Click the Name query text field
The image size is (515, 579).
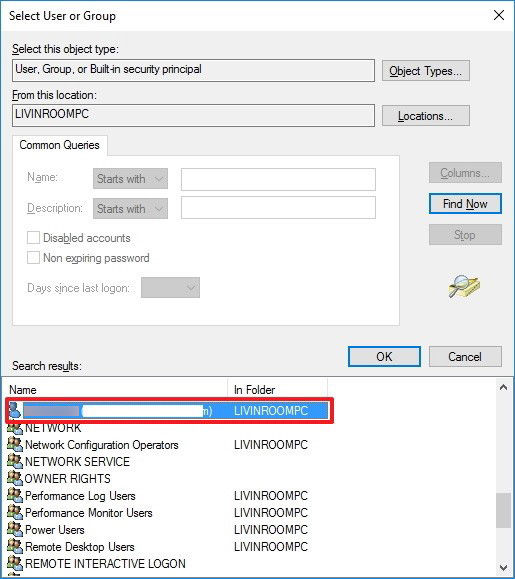(278, 179)
